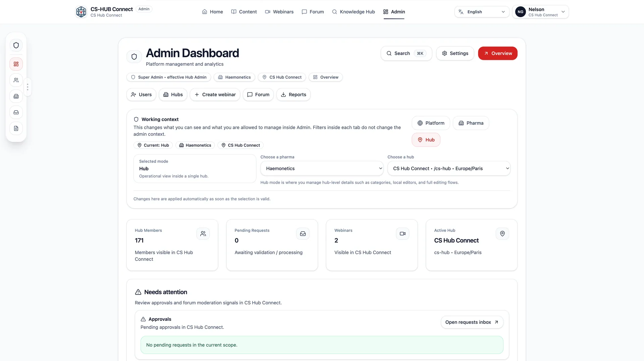This screenshot has height=361, width=644.
Task: Click the language translate icon
Action: click(461, 12)
